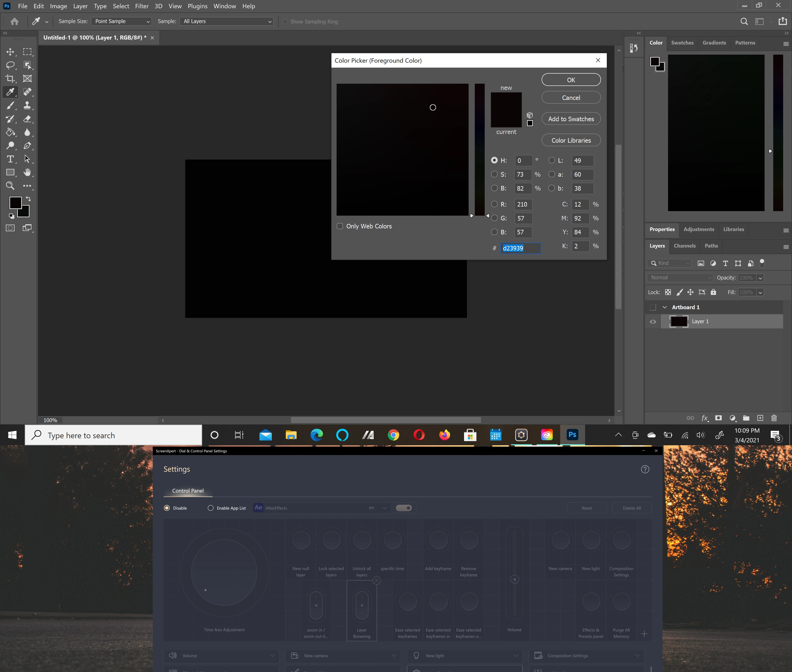Screen dimensions: 792x672
Task: Click OK in Color Picker
Action: [x=570, y=80]
